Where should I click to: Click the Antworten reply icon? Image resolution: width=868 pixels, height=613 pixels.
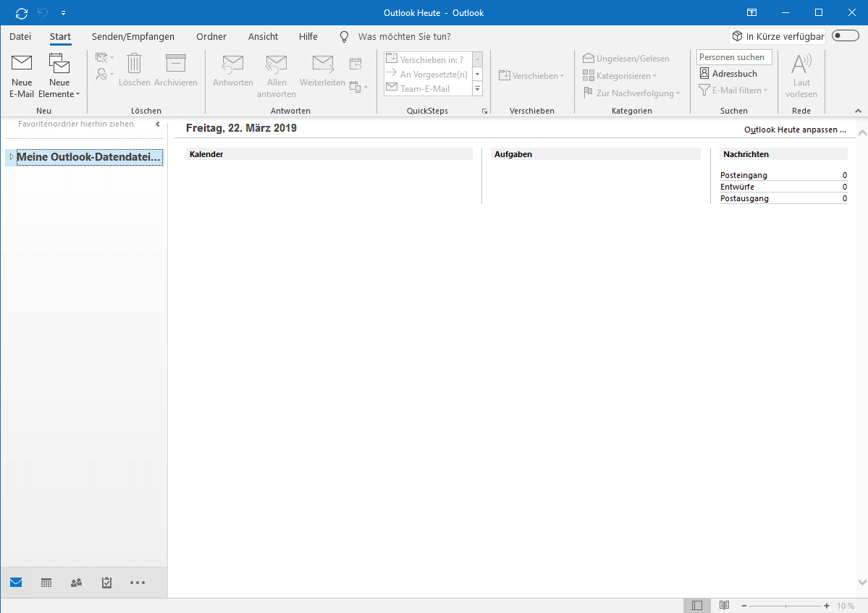tap(232, 64)
